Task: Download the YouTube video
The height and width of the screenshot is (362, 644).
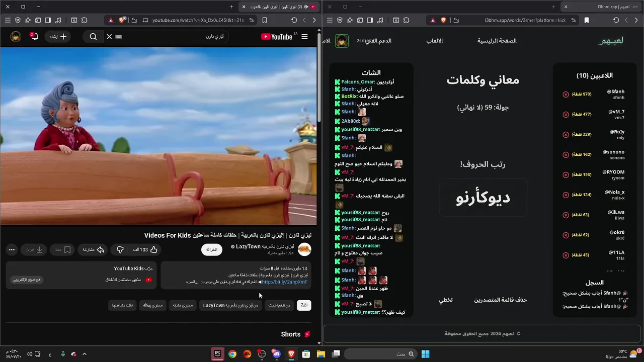Action: point(34,250)
